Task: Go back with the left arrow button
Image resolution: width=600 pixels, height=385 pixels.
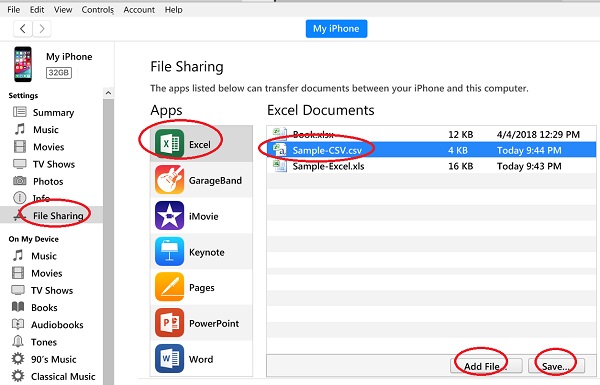Action: (23, 29)
